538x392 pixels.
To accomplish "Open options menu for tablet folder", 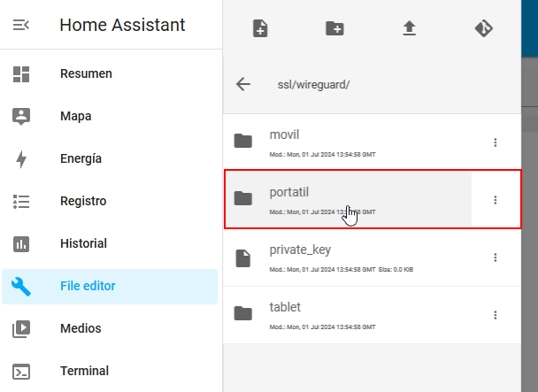I will click(x=496, y=315).
